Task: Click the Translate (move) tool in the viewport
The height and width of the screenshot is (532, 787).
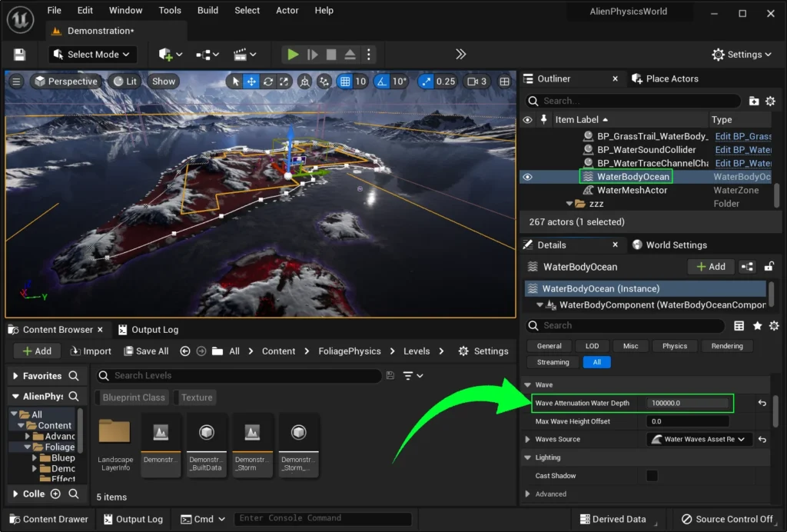Action: tap(251, 81)
